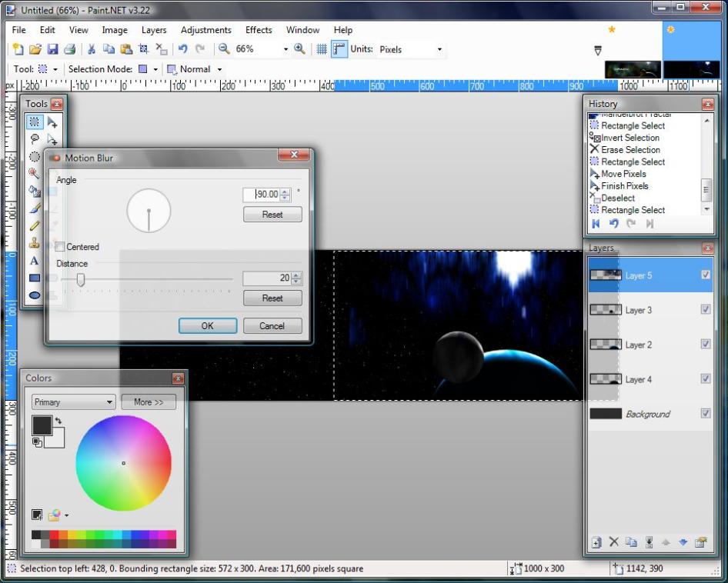Viewport: 728px width, 583px height.
Task: Select the Ellipse shape tool
Action: pos(35,295)
